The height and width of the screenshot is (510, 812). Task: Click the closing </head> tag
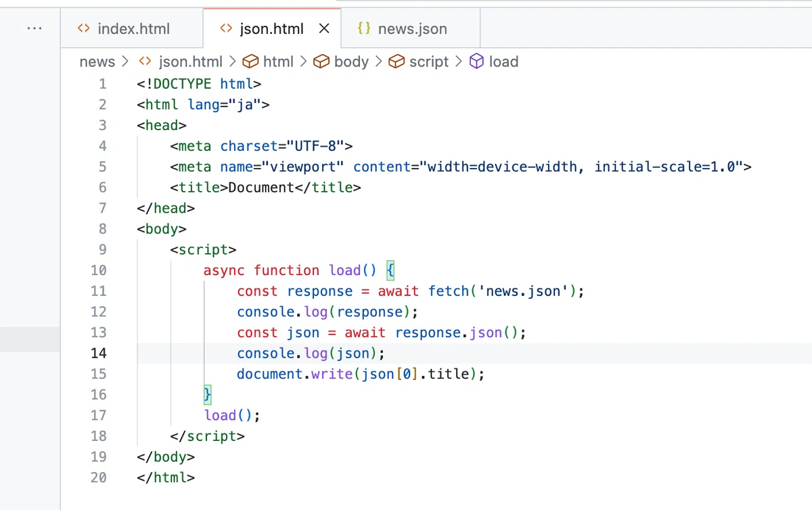[166, 208]
